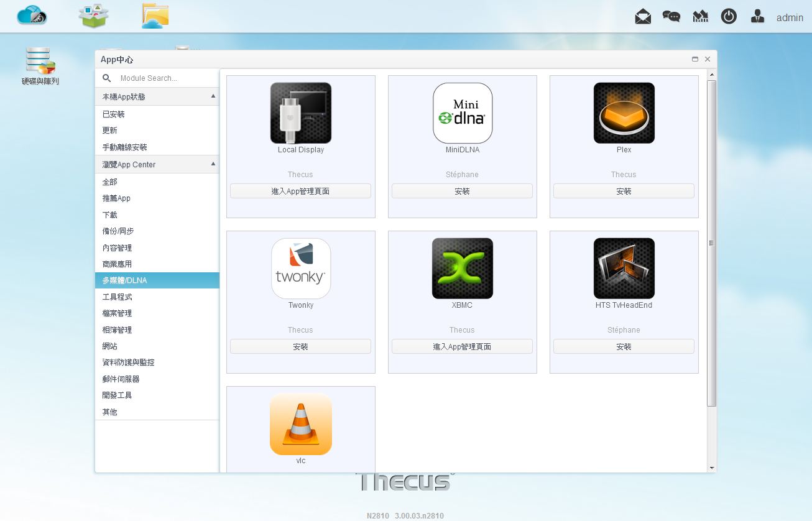
Task: Open the cloud control panel icon in top bar
Action: [32, 15]
